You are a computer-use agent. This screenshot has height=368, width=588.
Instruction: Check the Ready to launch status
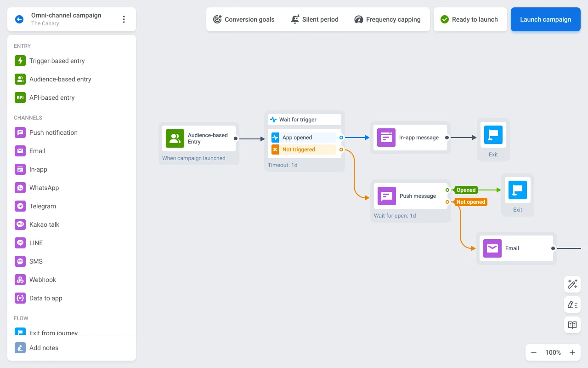[470, 19]
